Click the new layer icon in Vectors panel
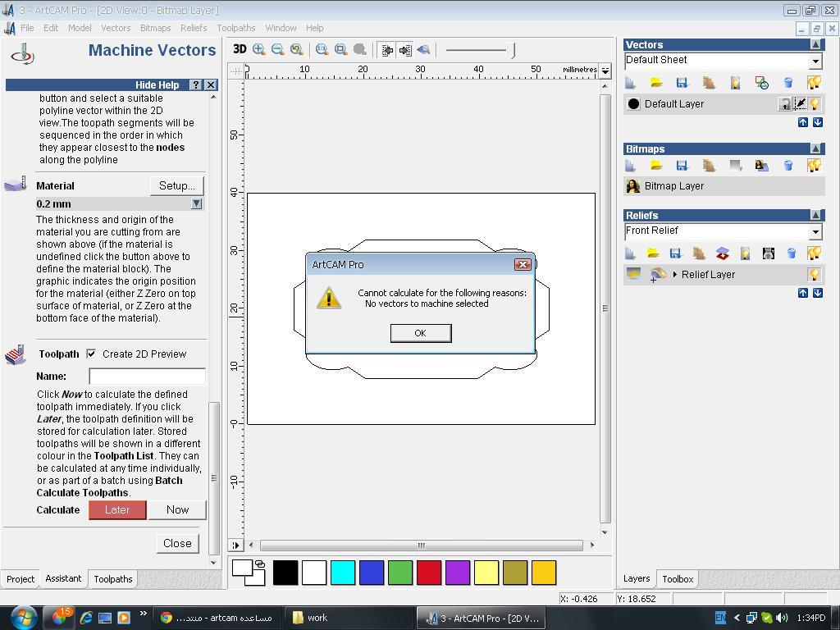Viewport: 840px width, 630px height. (631, 83)
